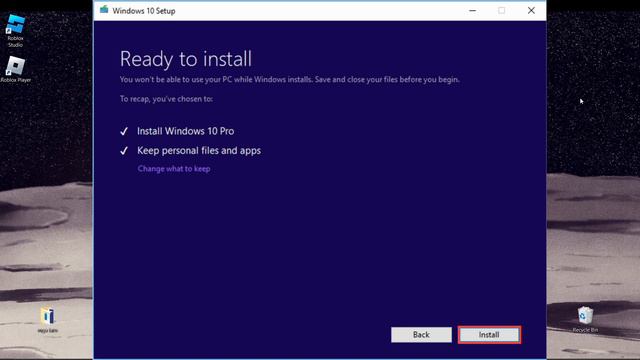640x360 pixels.
Task: Click the Windows 10 Setup title bar icon
Action: (104, 10)
